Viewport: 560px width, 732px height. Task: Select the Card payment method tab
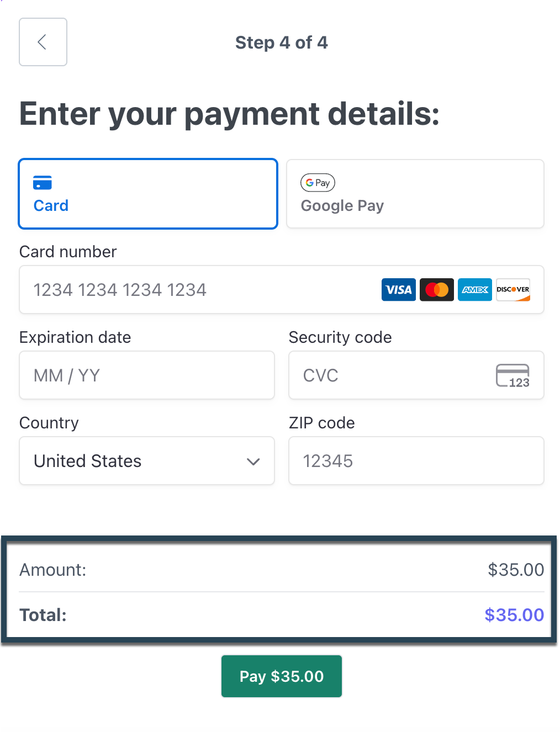[x=148, y=194]
